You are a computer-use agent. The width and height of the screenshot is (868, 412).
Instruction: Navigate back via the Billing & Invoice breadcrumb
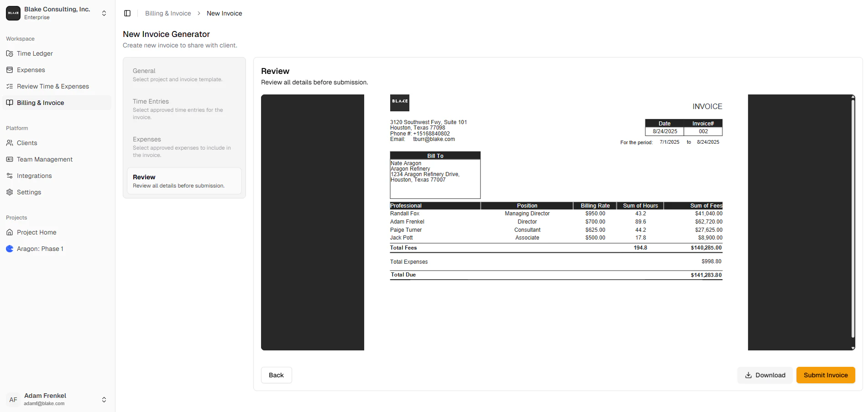[x=167, y=13]
